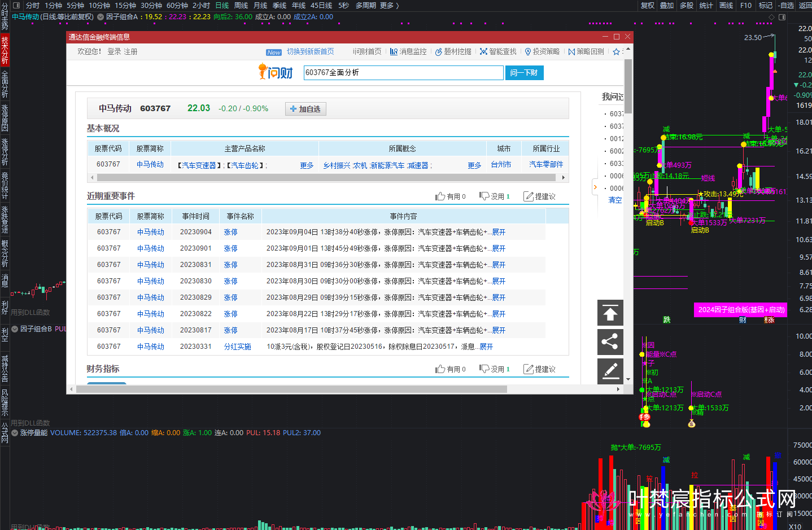Click 返回 in top-right toolbar
This screenshot has height=530, width=812.
(805, 5)
